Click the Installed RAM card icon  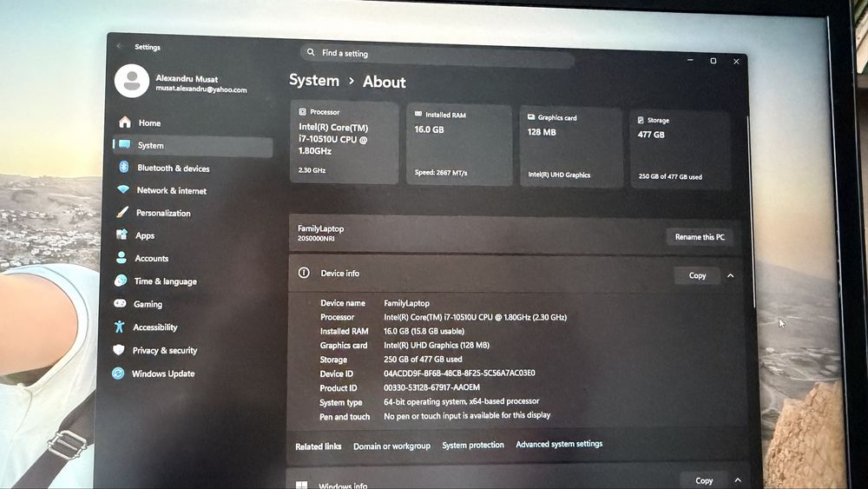(418, 114)
